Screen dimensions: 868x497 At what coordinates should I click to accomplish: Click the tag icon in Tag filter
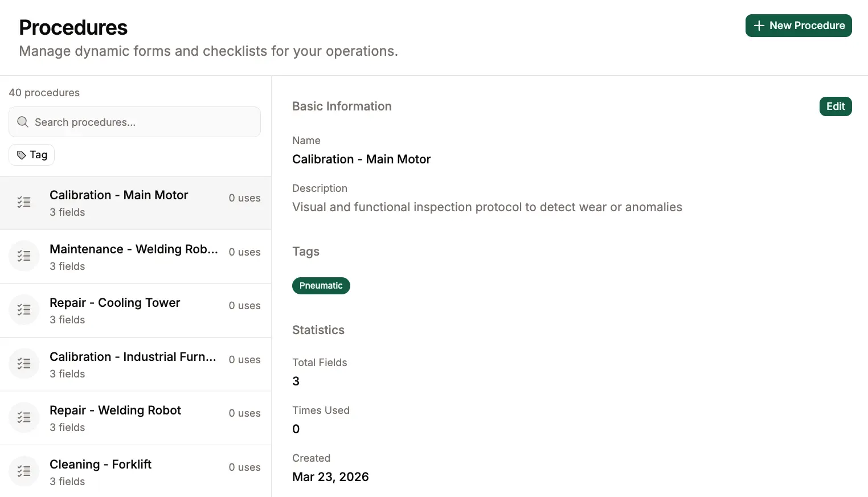point(22,155)
